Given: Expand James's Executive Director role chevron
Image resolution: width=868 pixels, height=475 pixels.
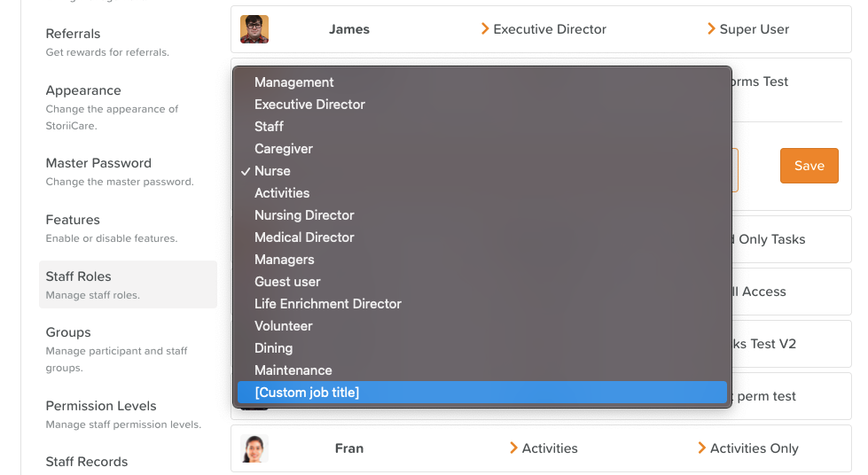Looking at the screenshot, I should pos(485,28).
